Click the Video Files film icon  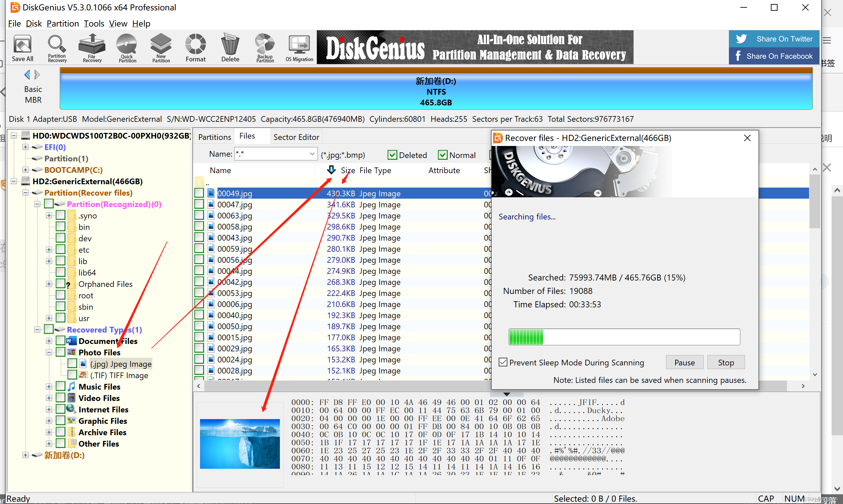coord(71,398)
